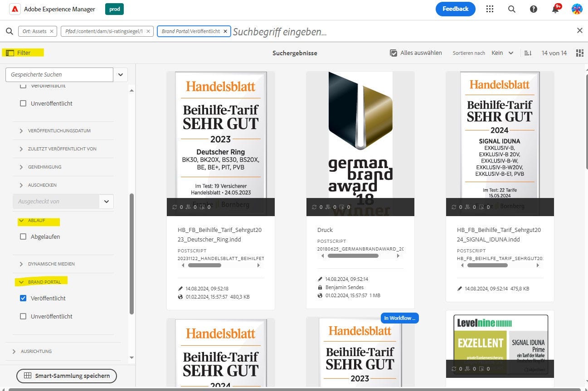Open the apps grid solutions switcher

[490, 9]
